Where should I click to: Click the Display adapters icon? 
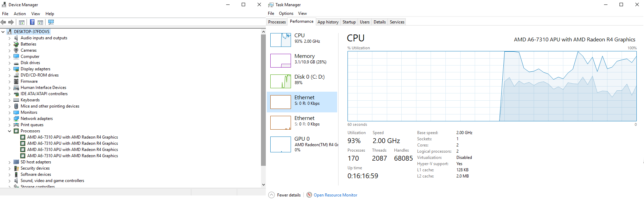(x=16, y=69)
